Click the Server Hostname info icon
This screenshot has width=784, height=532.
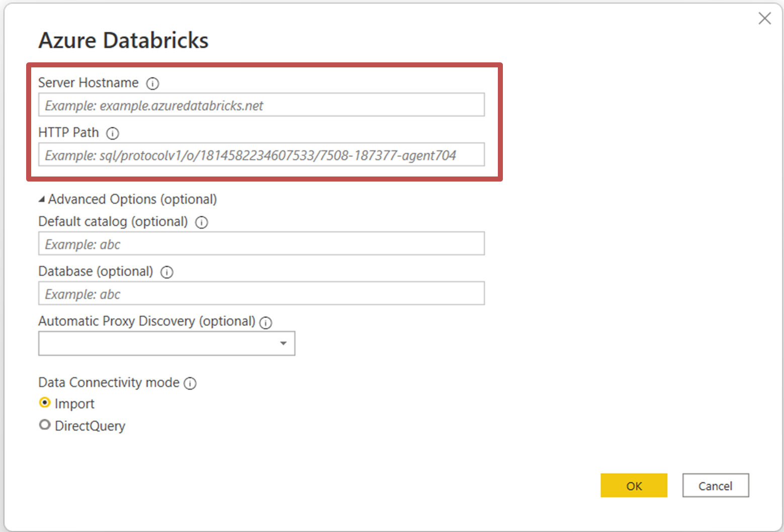tap(152, 83)
